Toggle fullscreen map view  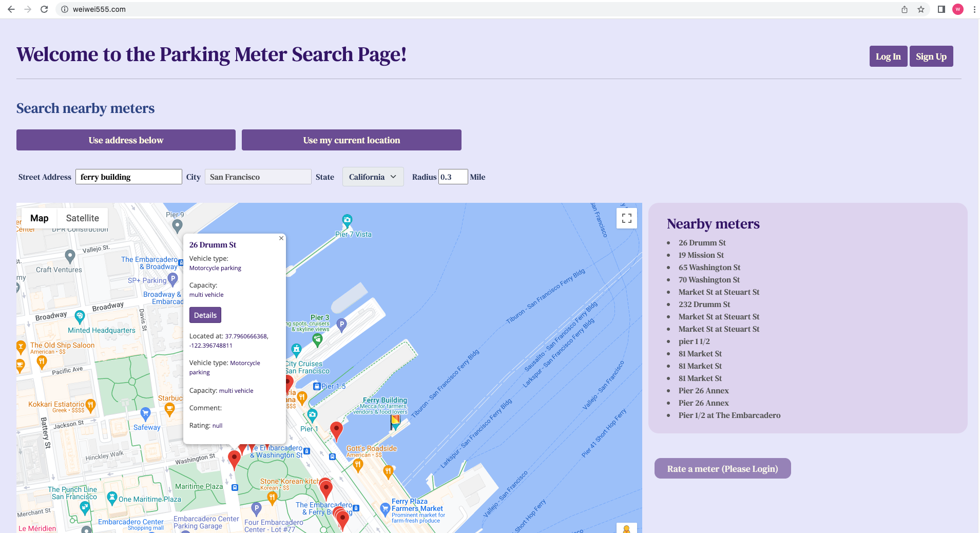tap(626, 218)
